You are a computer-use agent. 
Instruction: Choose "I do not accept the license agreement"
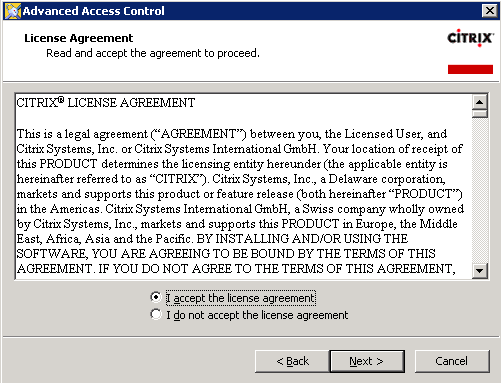(x=156, y=314)
